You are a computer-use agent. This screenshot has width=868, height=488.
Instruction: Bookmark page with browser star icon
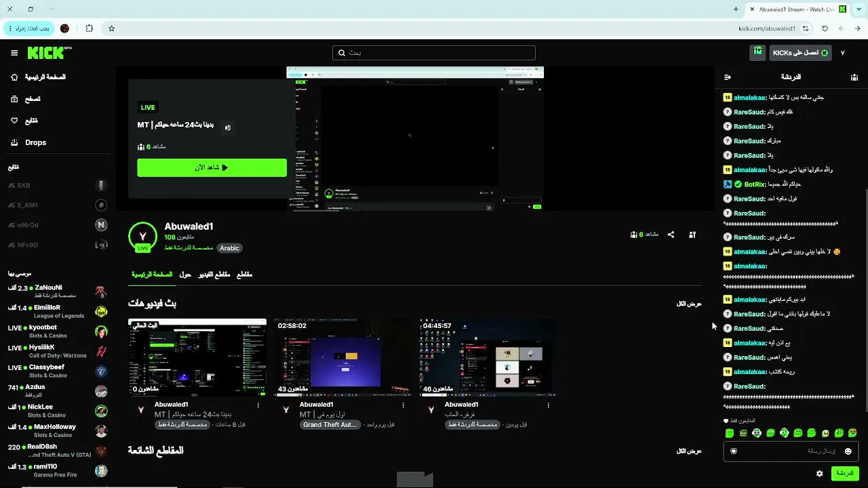[x=112, y=28]
